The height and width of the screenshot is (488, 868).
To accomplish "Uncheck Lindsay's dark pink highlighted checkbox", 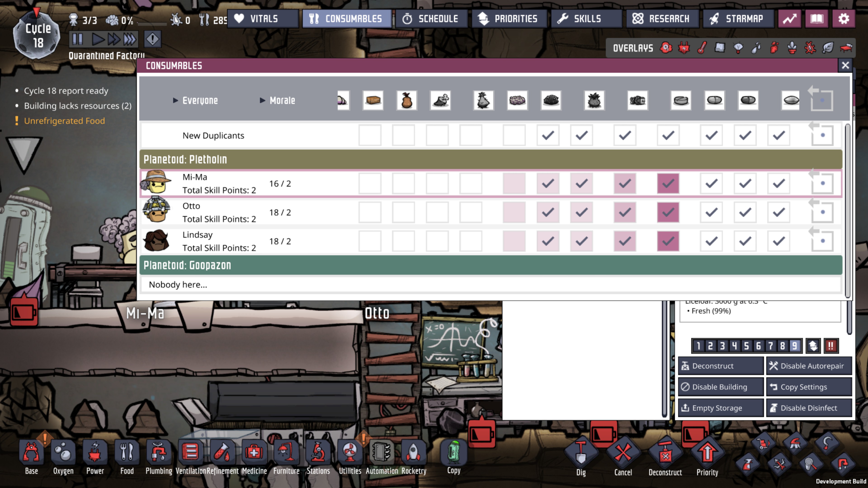I will pyautogui.click(x=668, y=241).
